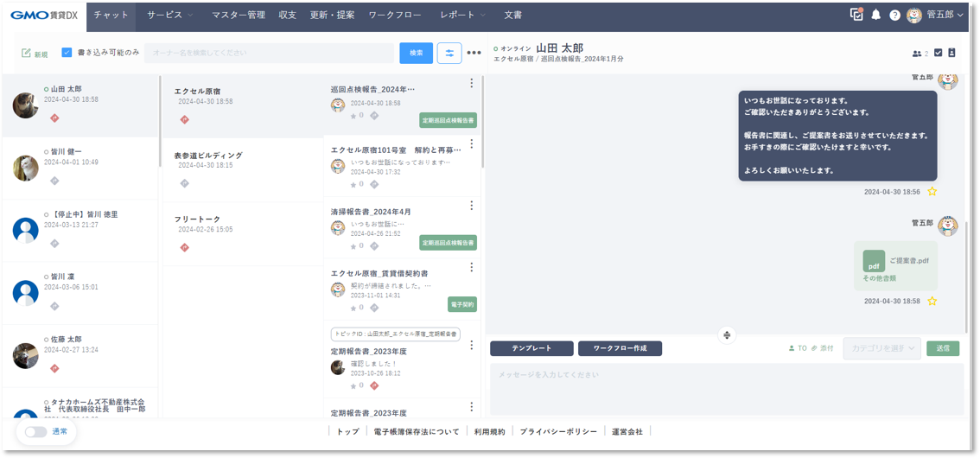Select owner 皆川 健一 in the list
980x458 pixels.
[80, 169]
